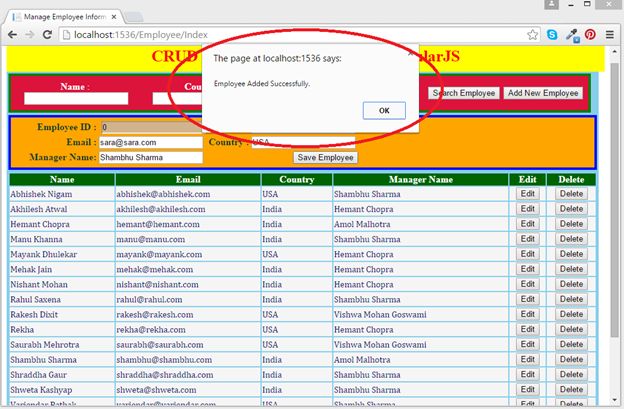
Task: Focus the Name search input field
Action: point(76,98)
